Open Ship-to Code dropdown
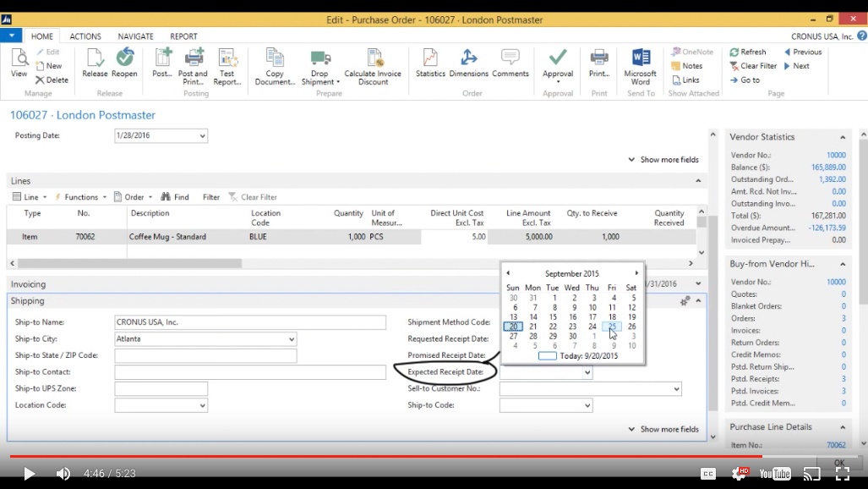This screenshot has width=868, height=489. coord(587,406)
